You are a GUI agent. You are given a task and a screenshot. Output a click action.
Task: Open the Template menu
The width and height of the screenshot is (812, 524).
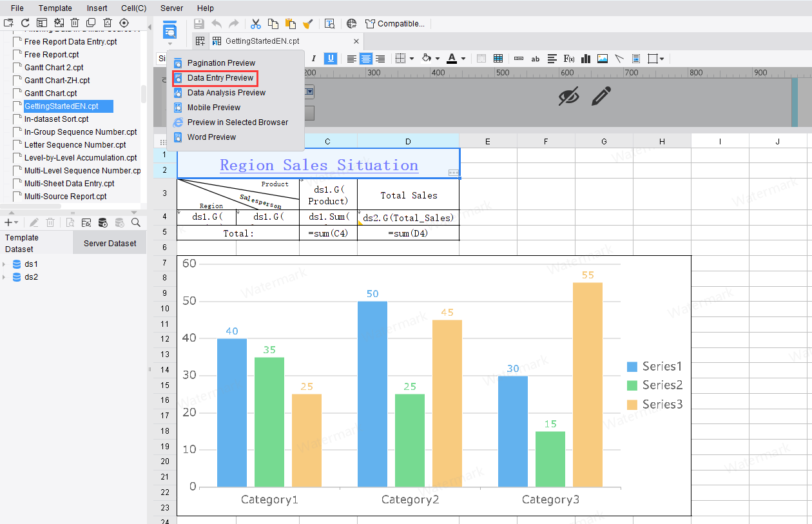(55, 8)
